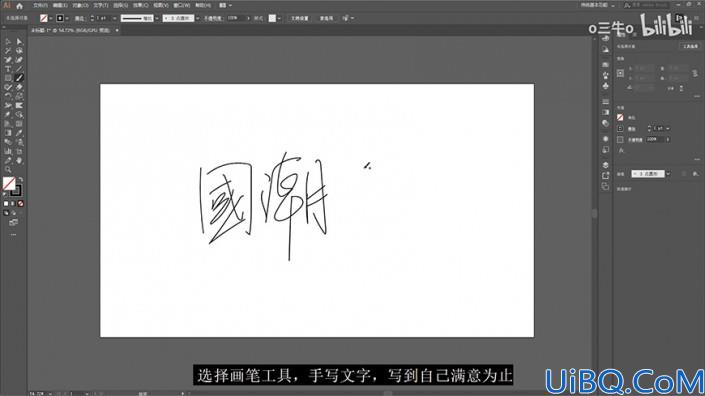Open the 窗口(W) menu

coord(182,5)
